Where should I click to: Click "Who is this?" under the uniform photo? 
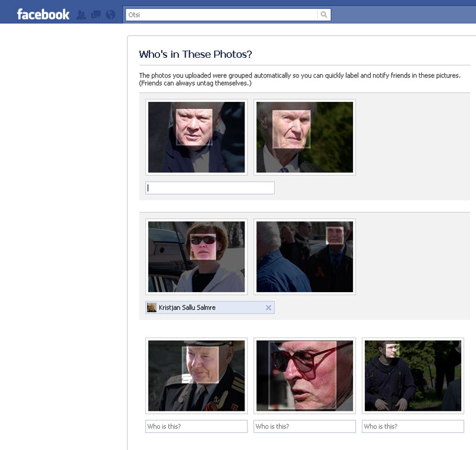point(196,426)
